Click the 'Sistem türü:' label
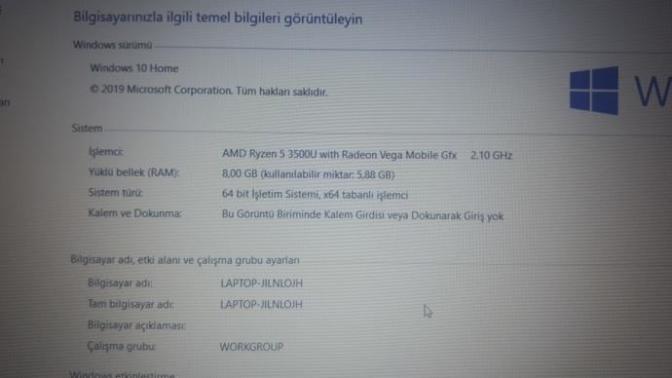This screenshot has height=378, width=672. 115,193
